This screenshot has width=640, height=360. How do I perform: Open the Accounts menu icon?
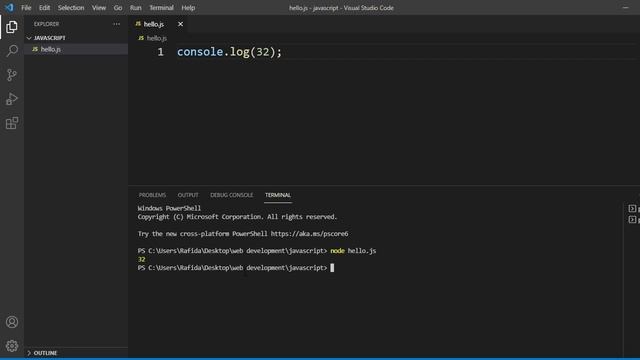click(x=12, y=322)
